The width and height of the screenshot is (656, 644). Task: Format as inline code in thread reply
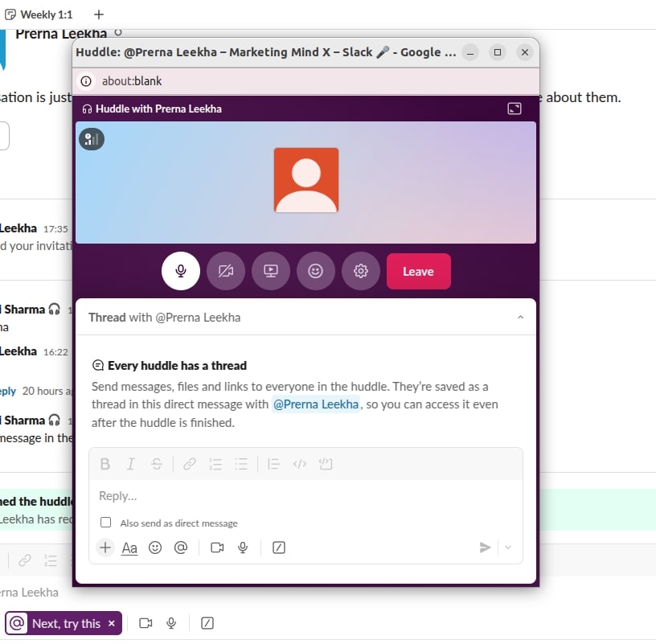coord(300,464)
